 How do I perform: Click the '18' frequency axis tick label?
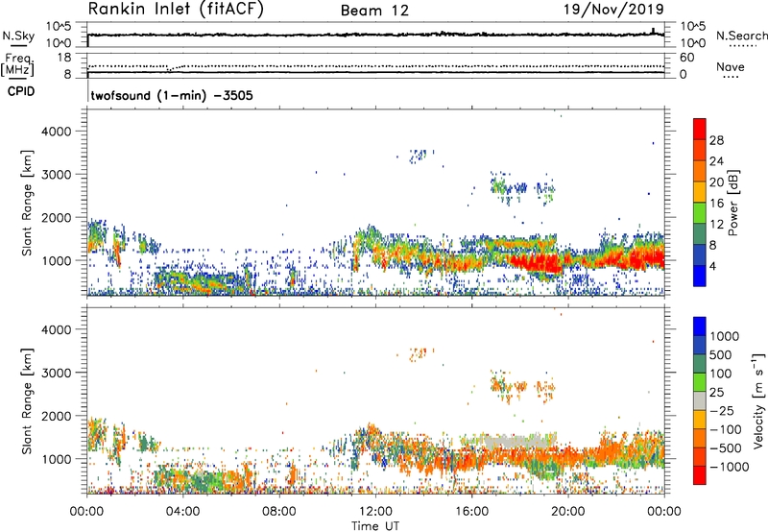tap(64, 58)
